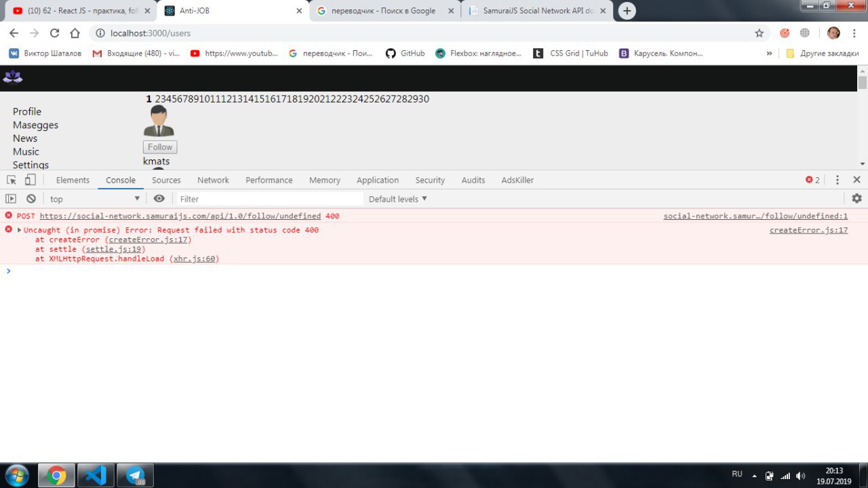Open the Settings link in sidebar
Screen dimensions: 868x488
tap(31, 165)
